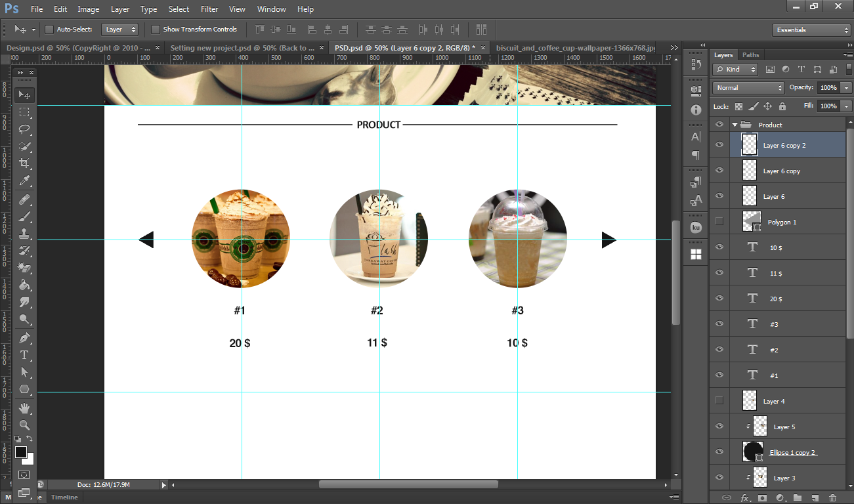Open the Auto-Select Layer dropdown
The width and height of the screenshot is (854, 504).
[x=120, y=30]
